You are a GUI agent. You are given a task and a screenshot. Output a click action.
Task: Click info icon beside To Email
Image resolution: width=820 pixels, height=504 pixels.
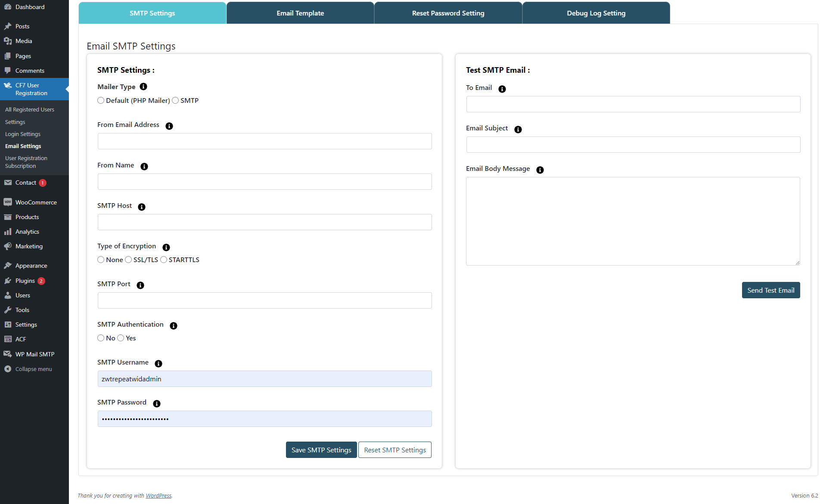(502, 89)
